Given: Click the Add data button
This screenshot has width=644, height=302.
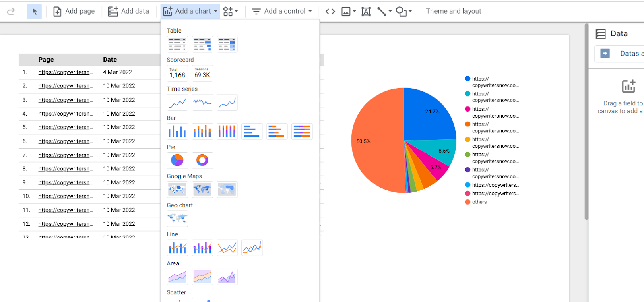Looking at the screenshot, I should click(128, 11).
